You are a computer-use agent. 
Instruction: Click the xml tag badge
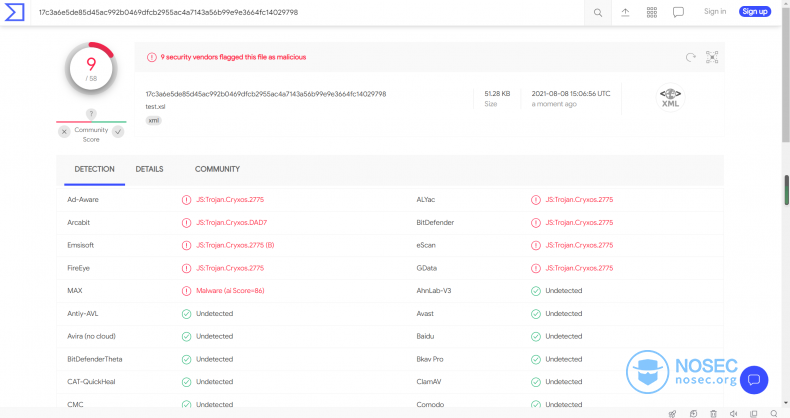pyautogui.click(x=154, y=120)
